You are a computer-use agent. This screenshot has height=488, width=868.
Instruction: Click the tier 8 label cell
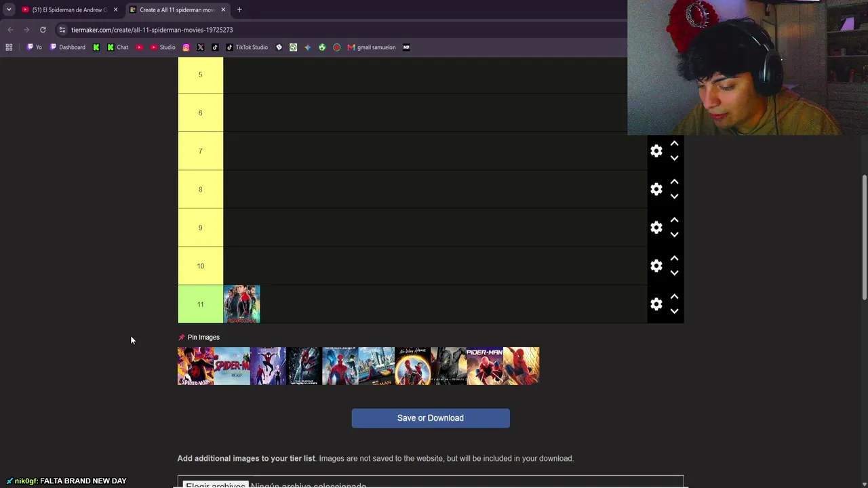(200, 190)
